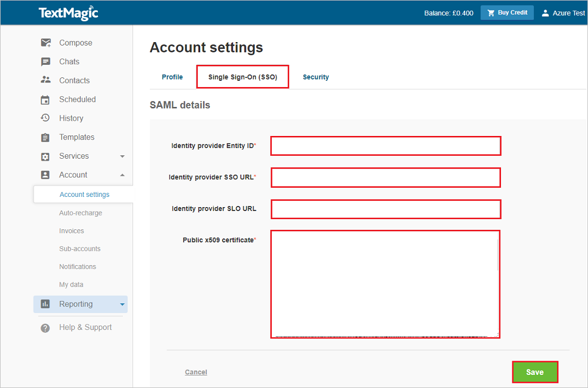Click the Reporting chart icon

(45, 304)
